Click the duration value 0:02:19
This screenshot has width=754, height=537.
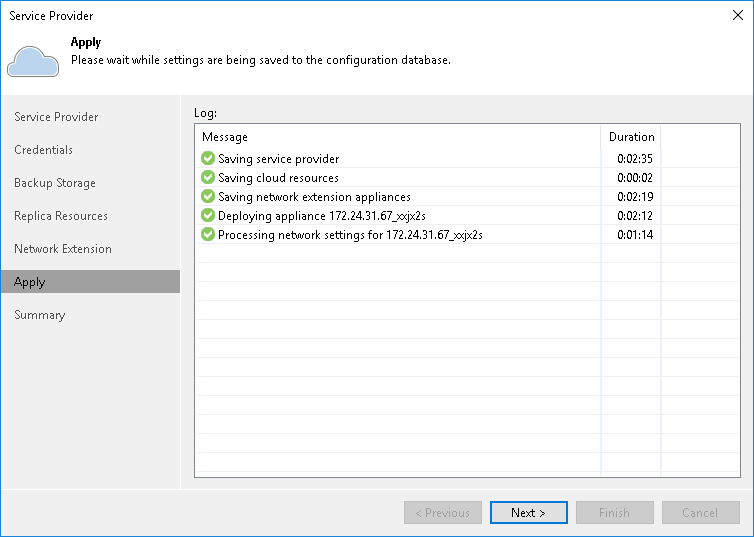(635, 197)
